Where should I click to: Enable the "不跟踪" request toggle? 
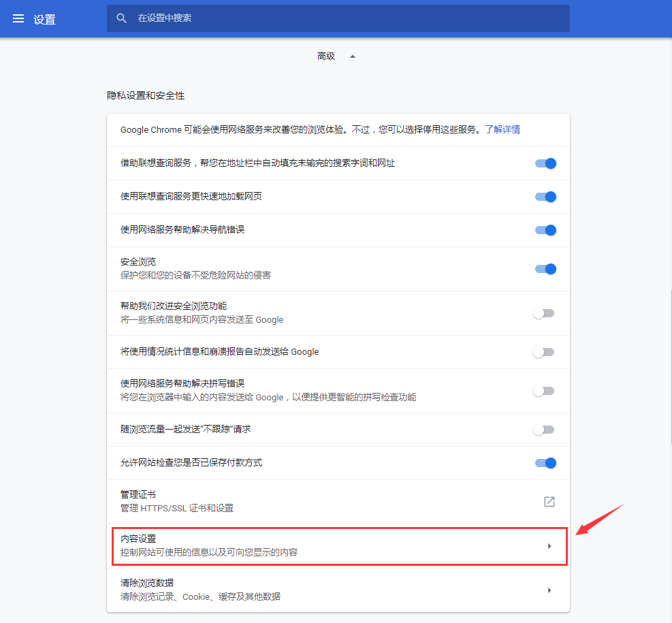click(543, 430)
